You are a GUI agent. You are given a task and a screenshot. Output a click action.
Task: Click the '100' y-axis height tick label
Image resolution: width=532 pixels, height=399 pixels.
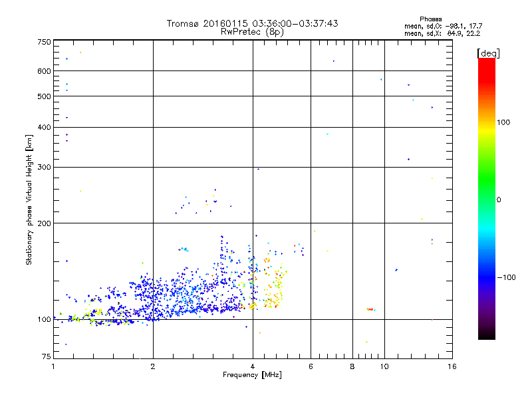click(x=45, y=319)
